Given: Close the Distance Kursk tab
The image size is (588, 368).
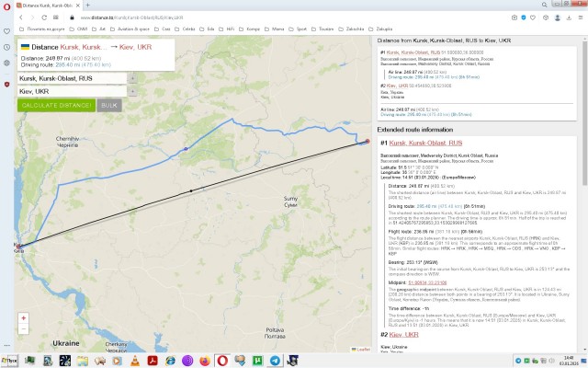Looking at the screenshot, I should click(77, 6).
